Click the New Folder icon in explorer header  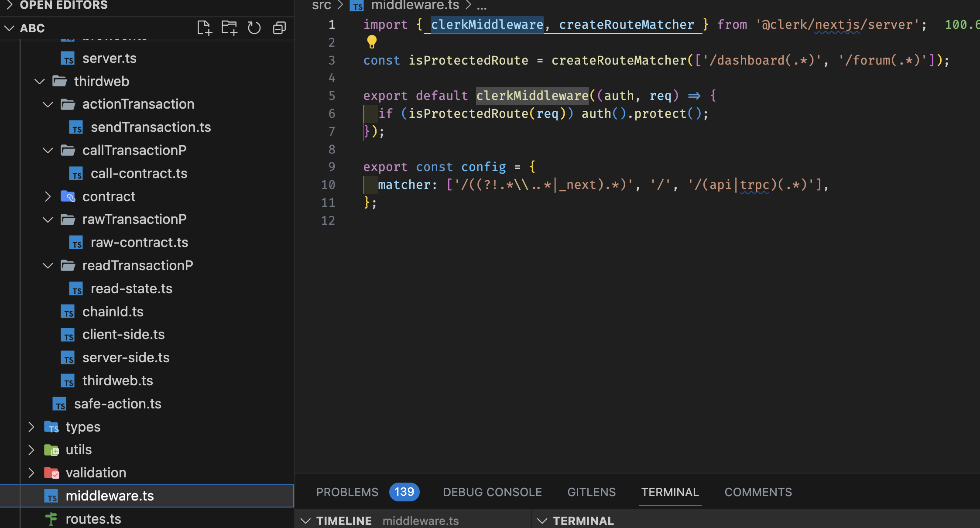229,28
